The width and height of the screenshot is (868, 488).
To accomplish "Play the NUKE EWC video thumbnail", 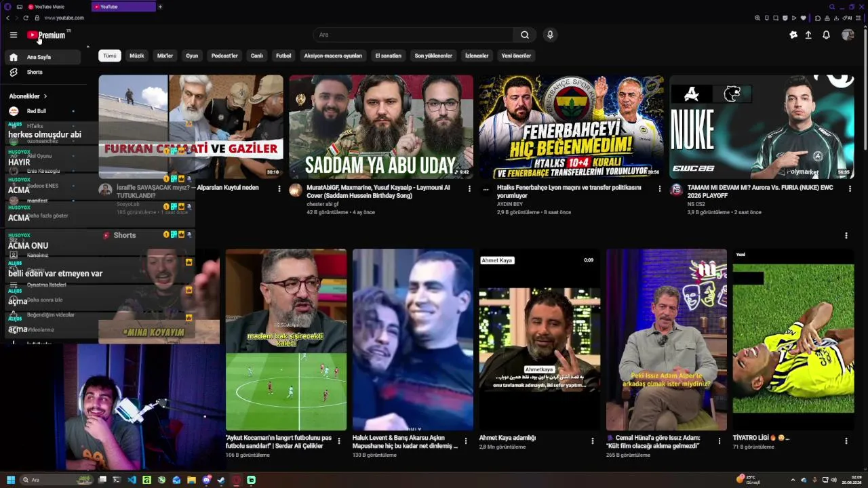I will pos(762,127).
